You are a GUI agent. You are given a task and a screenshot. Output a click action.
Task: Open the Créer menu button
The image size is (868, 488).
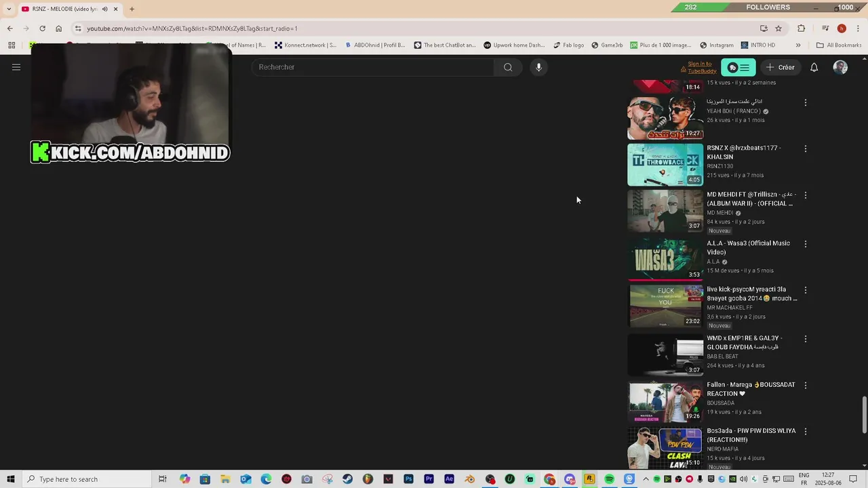pos(780,67)
